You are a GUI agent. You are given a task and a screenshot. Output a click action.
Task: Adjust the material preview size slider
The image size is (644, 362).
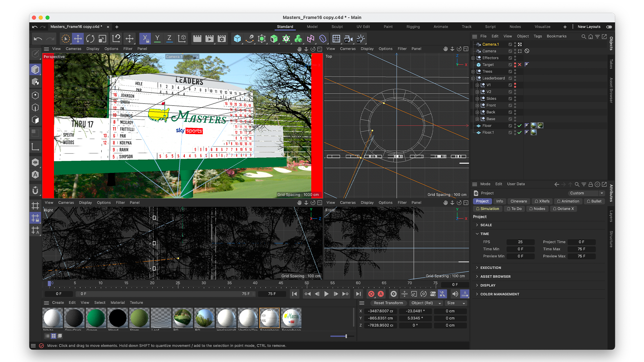[x=346, y=336]
